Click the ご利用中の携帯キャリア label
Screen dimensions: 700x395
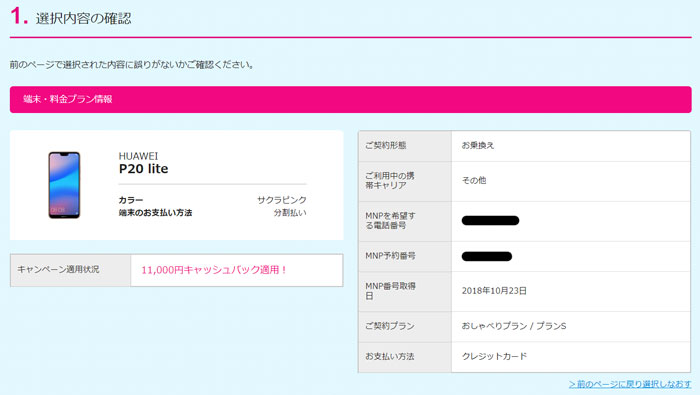coord(390,180)
